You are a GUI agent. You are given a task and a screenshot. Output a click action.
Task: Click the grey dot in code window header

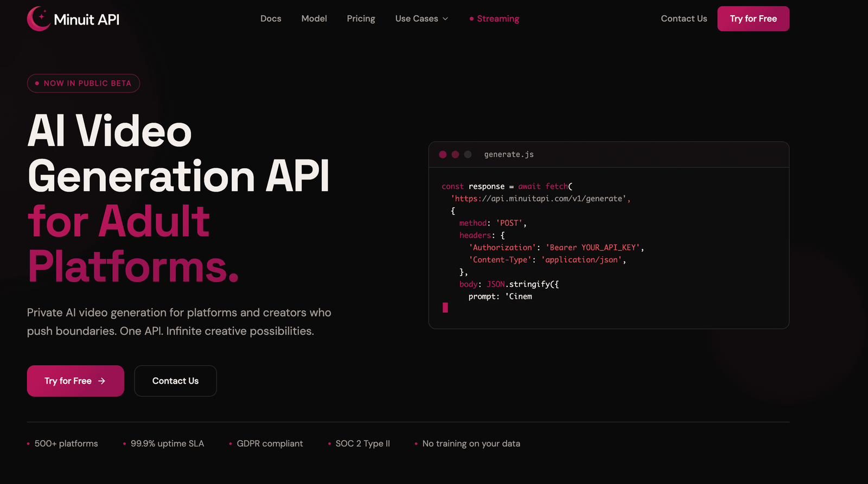coord(468,155)
